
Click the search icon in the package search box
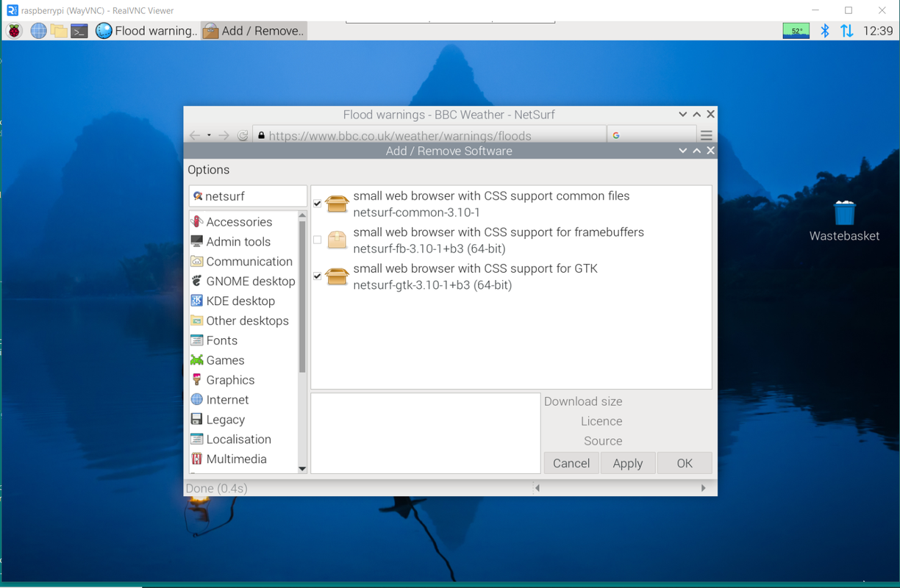point(197,196)
